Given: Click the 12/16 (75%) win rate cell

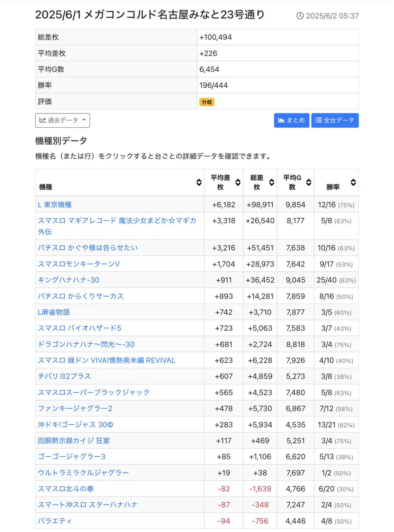Looking at the screenshot, I should point(336,205).
